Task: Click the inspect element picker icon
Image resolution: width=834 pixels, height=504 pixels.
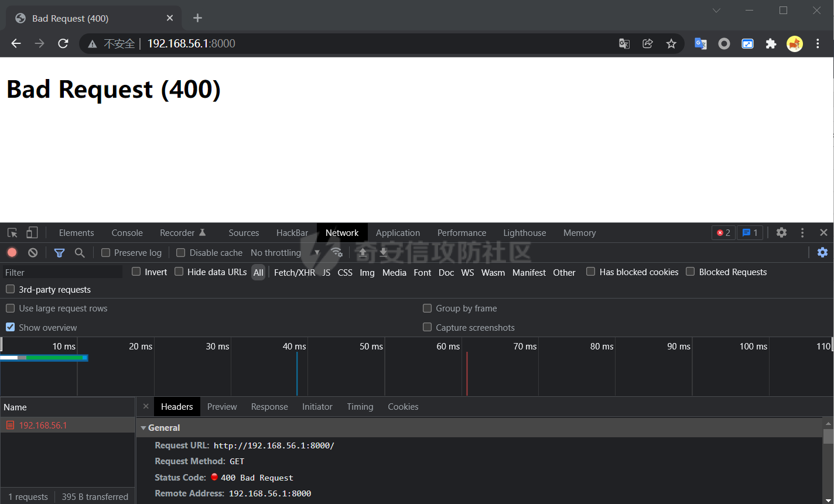Action: pyautogui.click(x=12, y=232)
